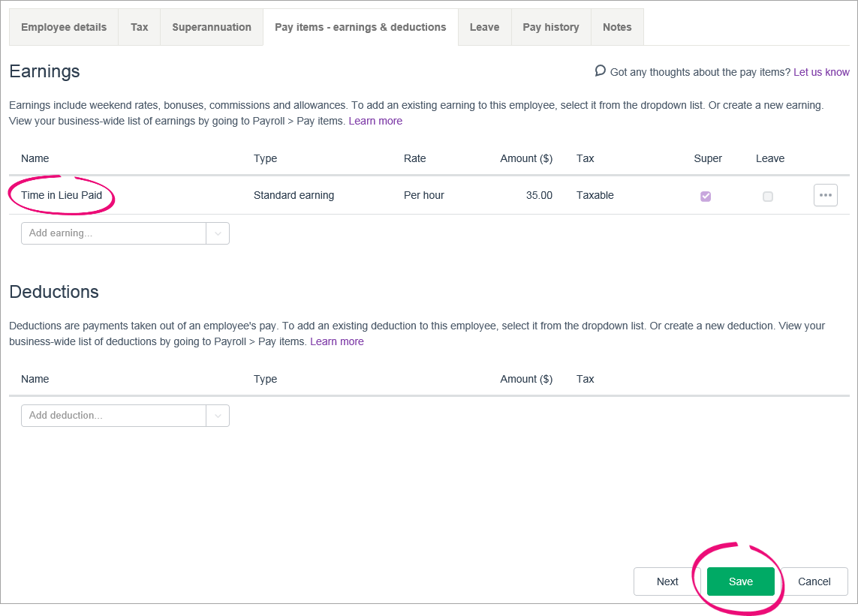Click the Standard earning type cell

point(294,195)
